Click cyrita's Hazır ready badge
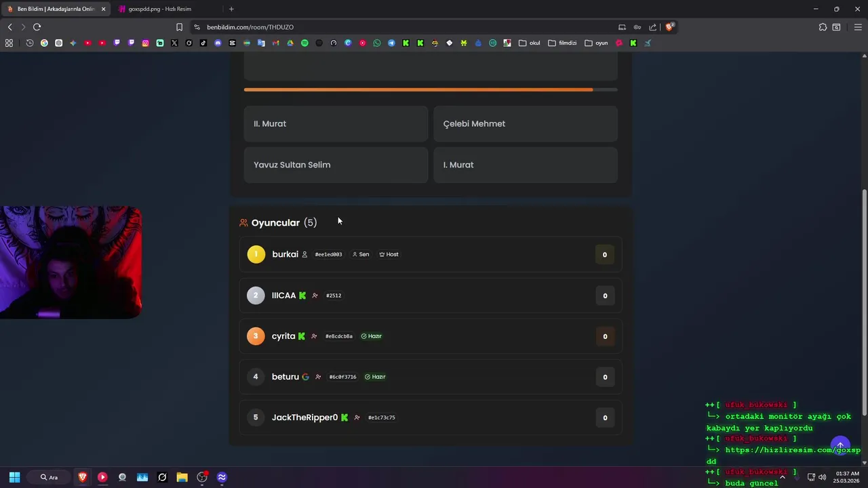This screenshot has height=488, width=868. tap(372, 336)
